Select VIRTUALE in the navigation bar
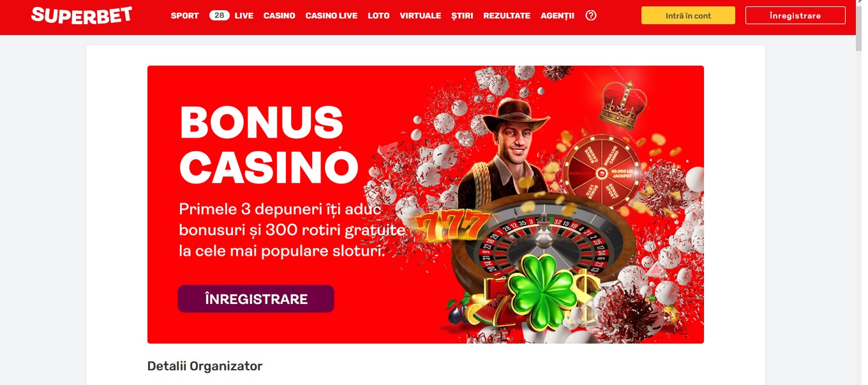The image size is (868, 385). (421, 15)
